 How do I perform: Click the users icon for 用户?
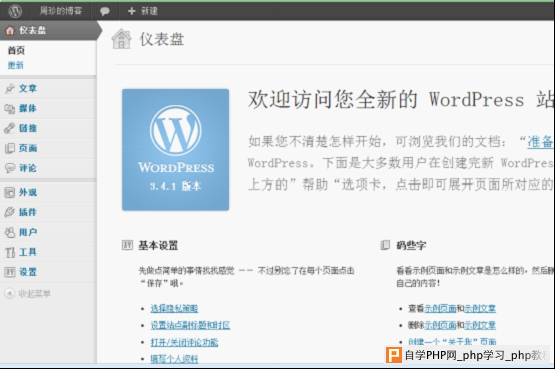coord(10,232)
